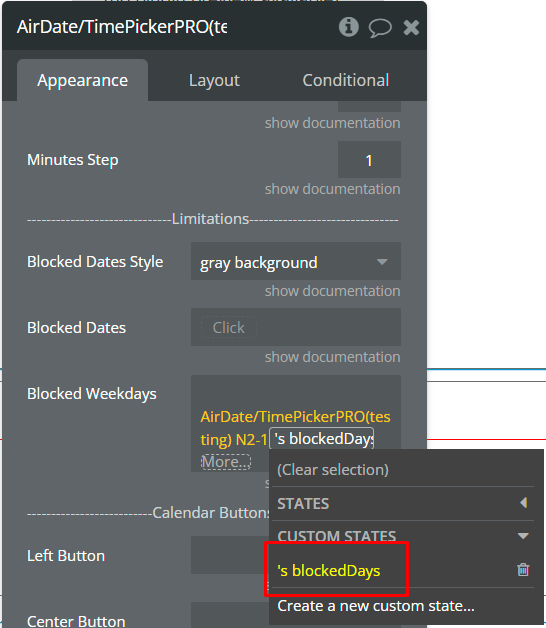Expand the STATES section arrow
The height and width of the screenshot is (628, 546).
[x=523, y=503]
